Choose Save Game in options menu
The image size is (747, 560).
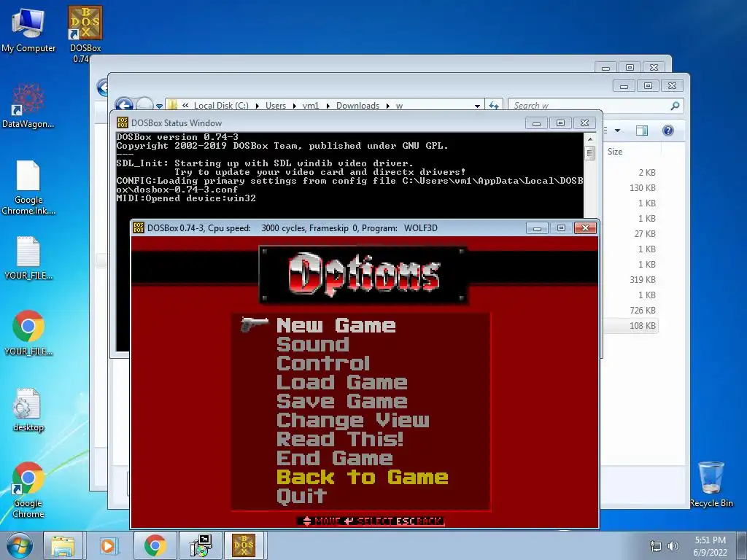point(341,402)
